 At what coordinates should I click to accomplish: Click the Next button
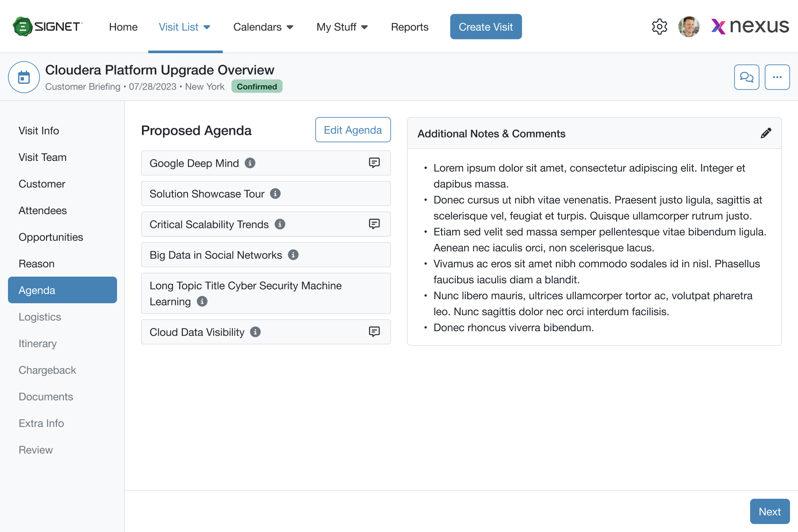pyautogui.click(x=770, y=512)
